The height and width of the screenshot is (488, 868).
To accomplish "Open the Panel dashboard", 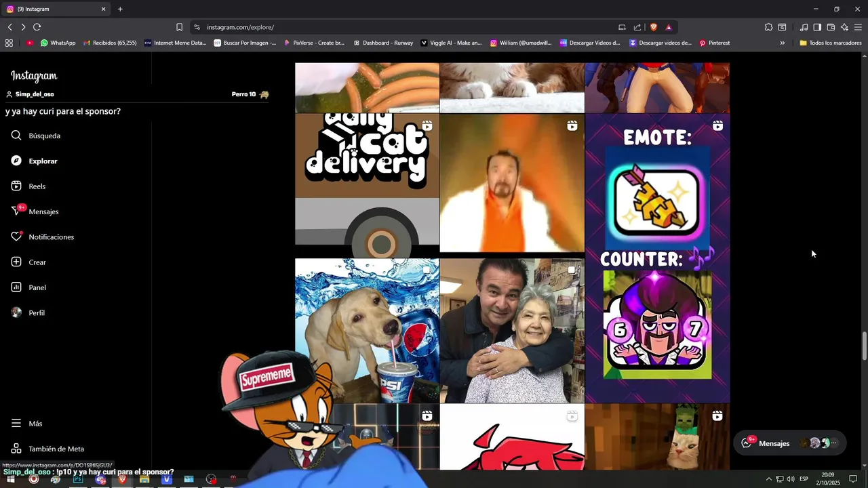I will 28,287.
